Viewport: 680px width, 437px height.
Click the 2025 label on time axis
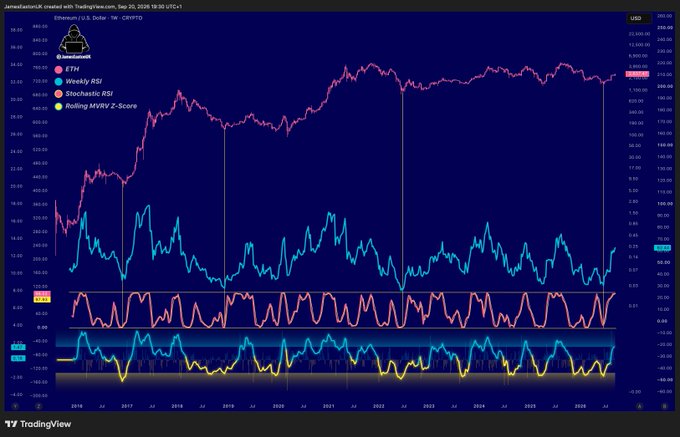coord(530,406)
